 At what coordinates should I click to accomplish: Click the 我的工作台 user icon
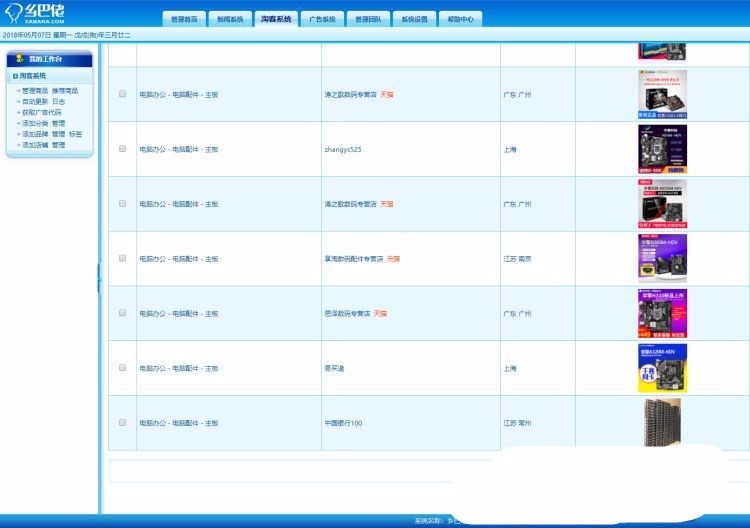point(20,58)
